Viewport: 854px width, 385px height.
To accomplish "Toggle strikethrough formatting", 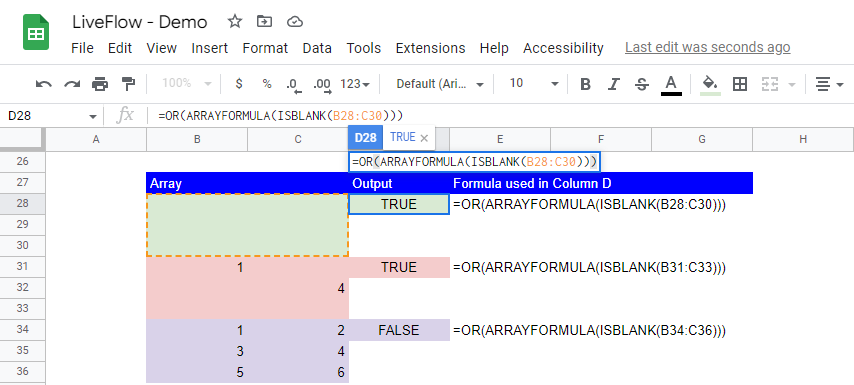I will tap(642, 84).
